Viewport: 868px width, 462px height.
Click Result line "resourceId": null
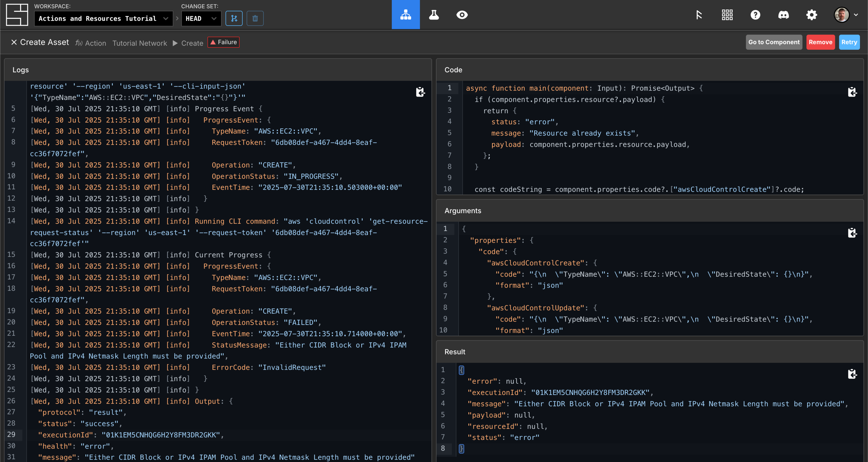(x=507, y=426)
